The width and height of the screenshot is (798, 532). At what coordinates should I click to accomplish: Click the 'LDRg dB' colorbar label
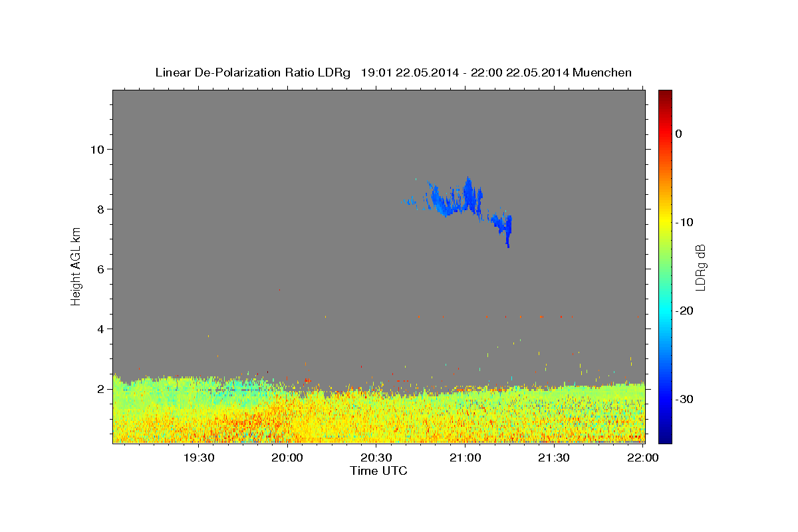700,267
